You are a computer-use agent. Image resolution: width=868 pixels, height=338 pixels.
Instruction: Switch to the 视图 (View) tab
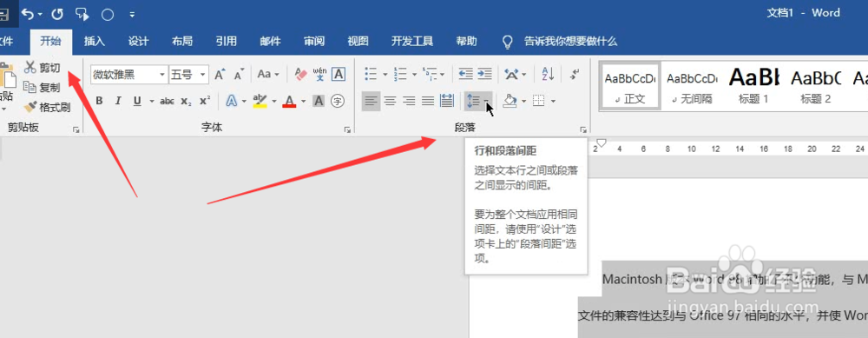(x=358, y=42)
